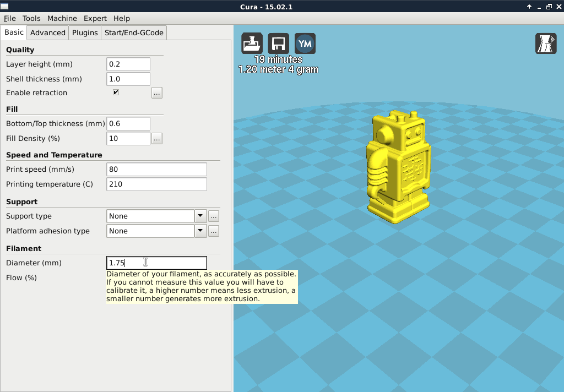Viewport: 564px width, 392px height.
Task: Switch to the Advanced tab
Action: click(x=48, y=32)
